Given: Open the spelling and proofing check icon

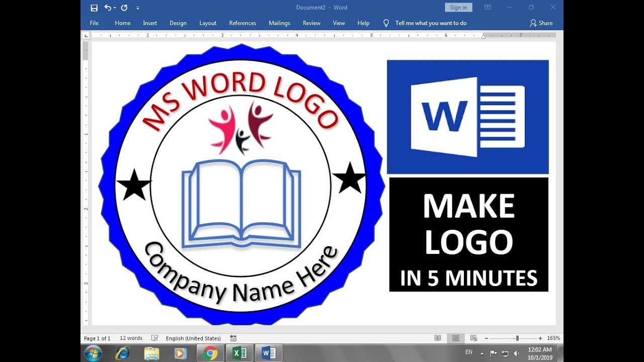Looking at the screenshot, I should coord(155,338).
